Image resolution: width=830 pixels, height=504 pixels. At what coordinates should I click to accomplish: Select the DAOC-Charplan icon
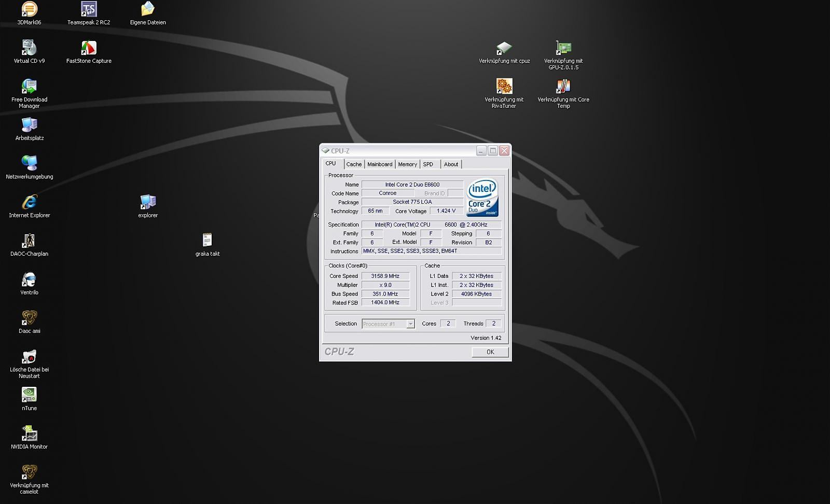coord(29,241)
